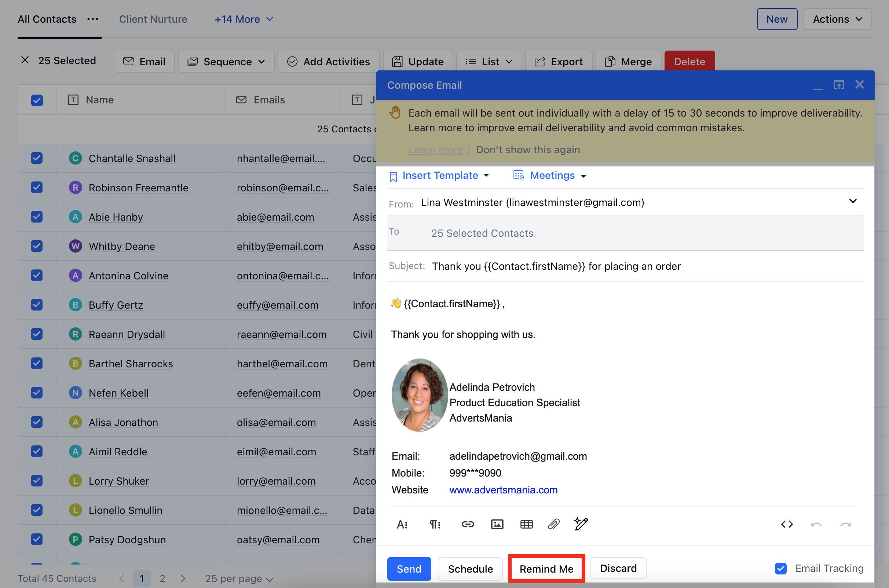Click Don't show this again link
889x588 pixels.
tap(528, 150)
